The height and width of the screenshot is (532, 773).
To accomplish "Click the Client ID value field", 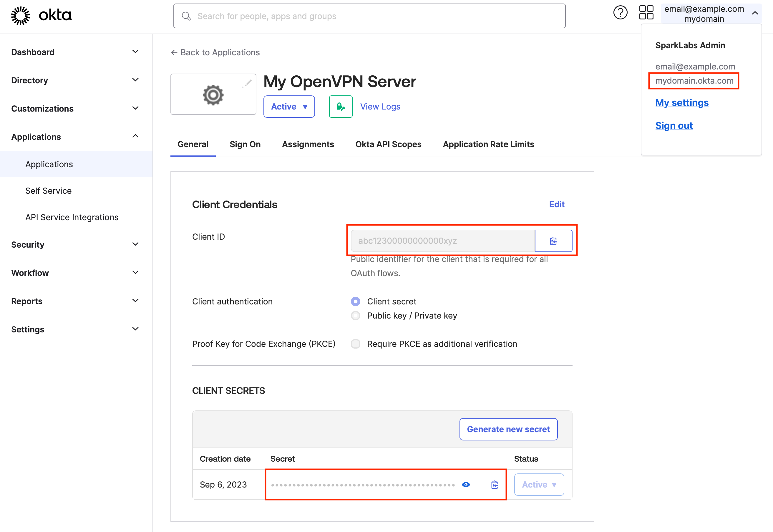I will point(443,241).
